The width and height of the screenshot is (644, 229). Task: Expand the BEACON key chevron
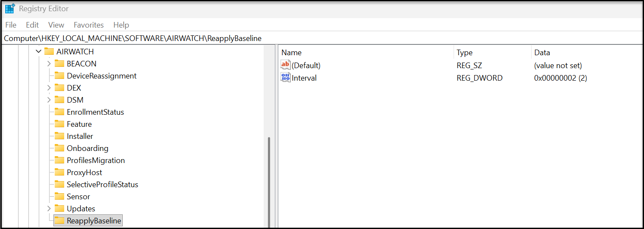49,64
